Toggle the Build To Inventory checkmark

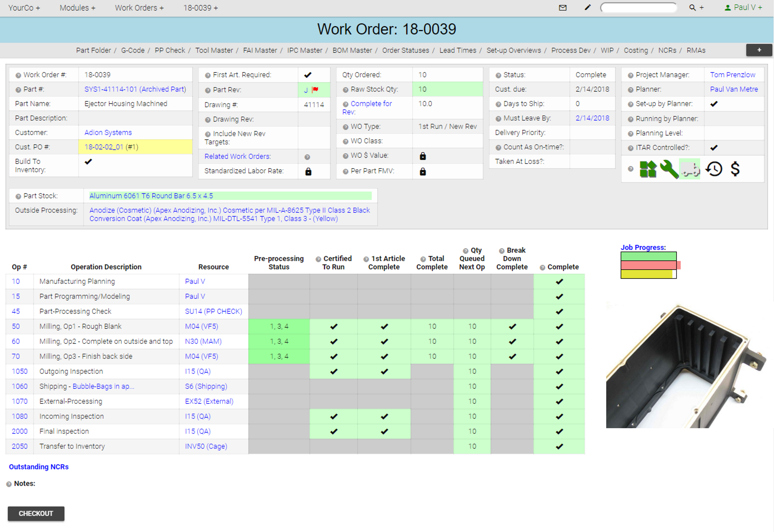point(88,162)
